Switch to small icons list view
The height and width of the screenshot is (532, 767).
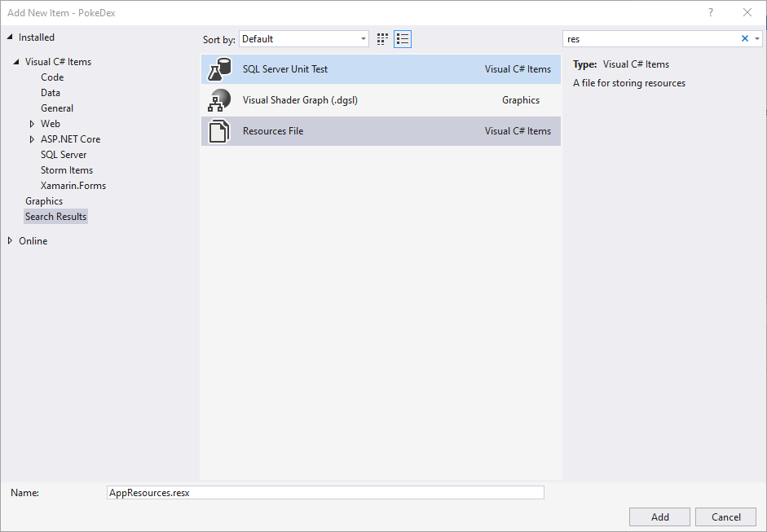pyautogui.click(x=403, y=39)
